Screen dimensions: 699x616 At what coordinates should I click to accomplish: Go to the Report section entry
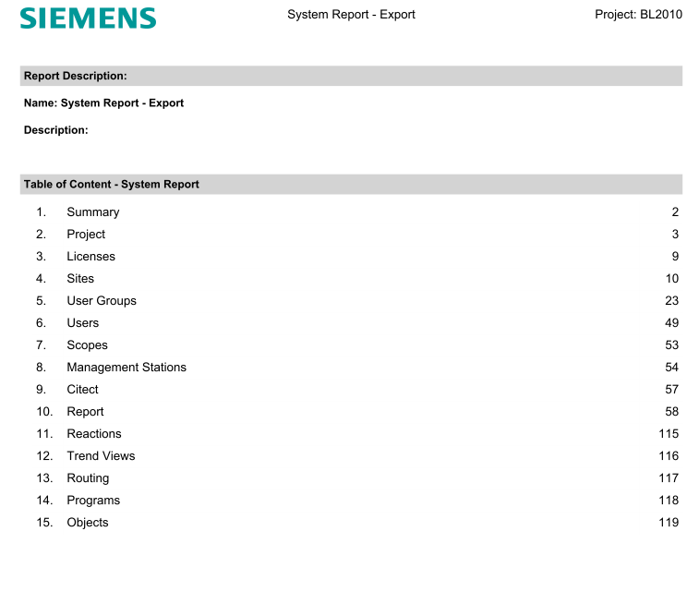pyautogui.click(x=85, y=412)
